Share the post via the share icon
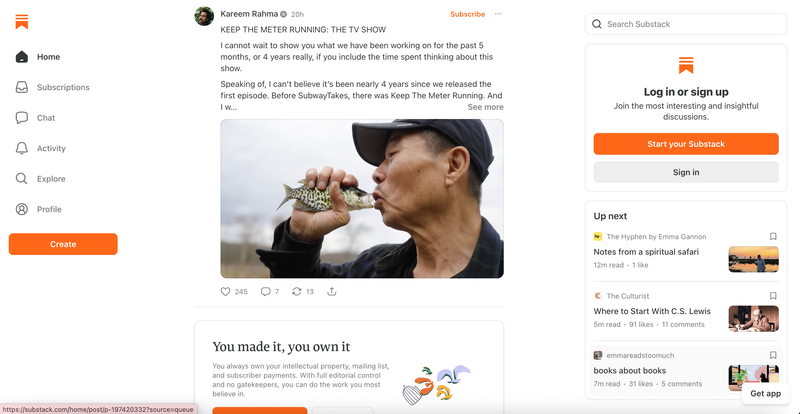 332,291
